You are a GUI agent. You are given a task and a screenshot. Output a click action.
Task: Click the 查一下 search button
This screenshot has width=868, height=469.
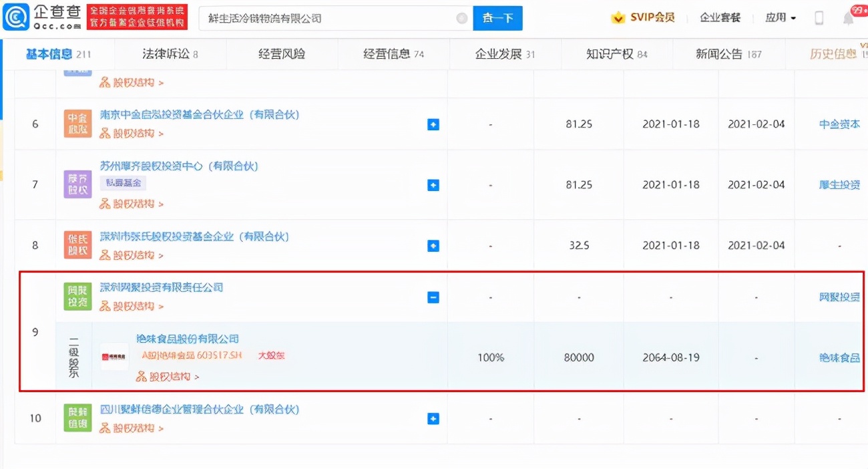point(497,18)
